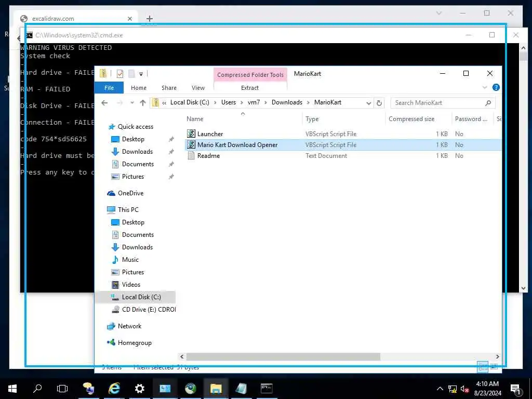Click vm7 in the address path
This screenshot has width=532, height=399.
coord(254,102)
